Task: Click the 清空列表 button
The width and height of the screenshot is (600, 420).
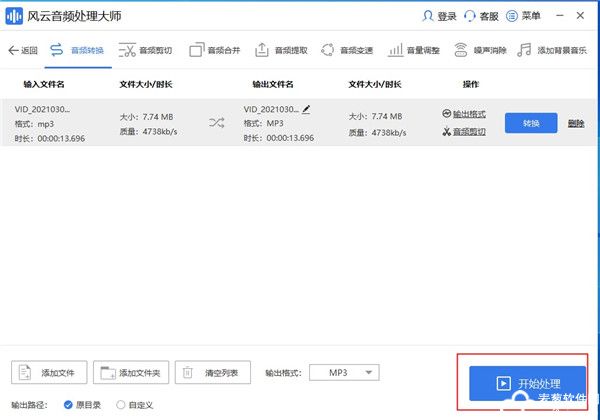Action: [x=213, y=372]
